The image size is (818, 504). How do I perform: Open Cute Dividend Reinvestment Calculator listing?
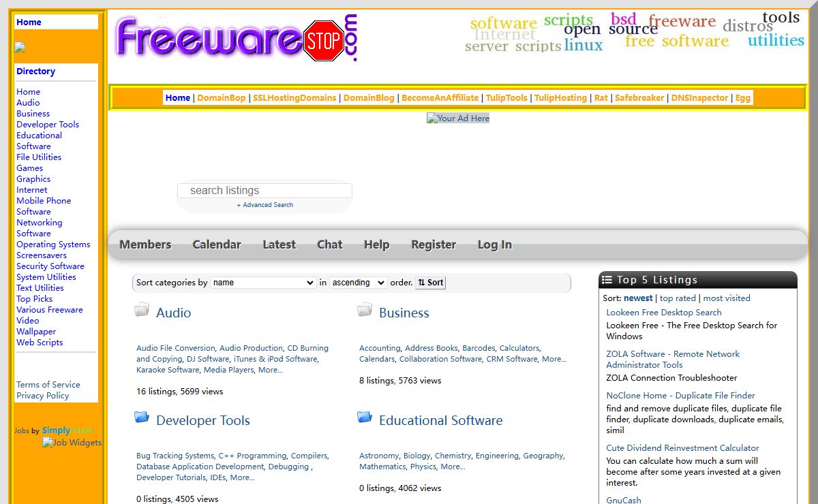tap(682, 448)
